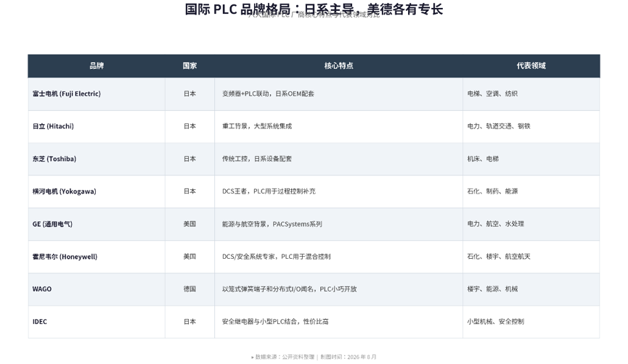Select the '横河电机 (Yokogawa)' brand cell

click(97, 191)
